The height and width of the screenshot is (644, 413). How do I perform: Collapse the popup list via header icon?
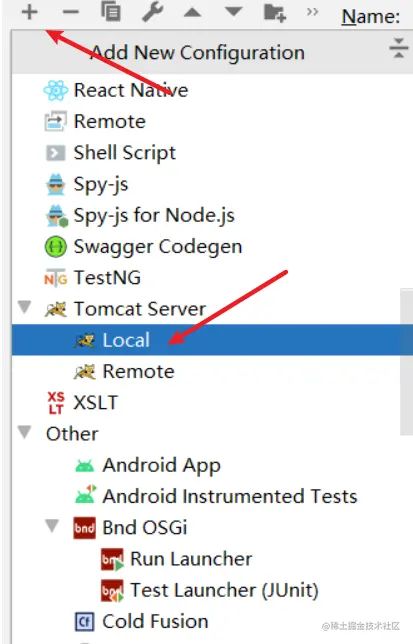coord(399,48)
